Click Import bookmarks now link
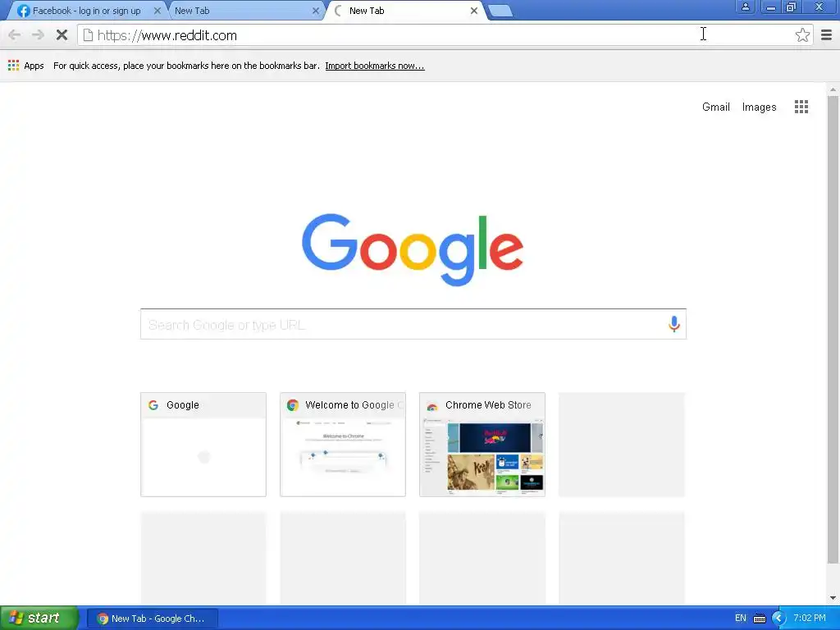Image resolution: width=840 pixels, height=630 pixels. coord(374,66)
